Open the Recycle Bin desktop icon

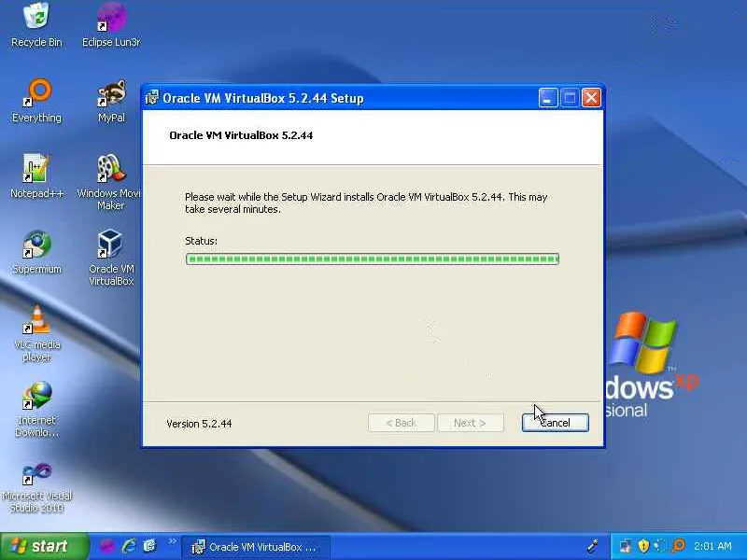tap(36, 25)
